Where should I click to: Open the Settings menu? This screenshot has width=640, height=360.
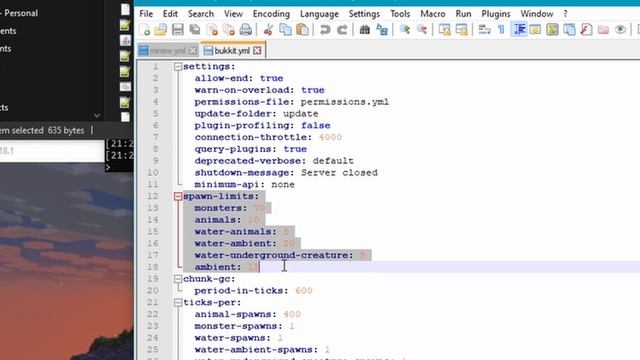point(364,13)
